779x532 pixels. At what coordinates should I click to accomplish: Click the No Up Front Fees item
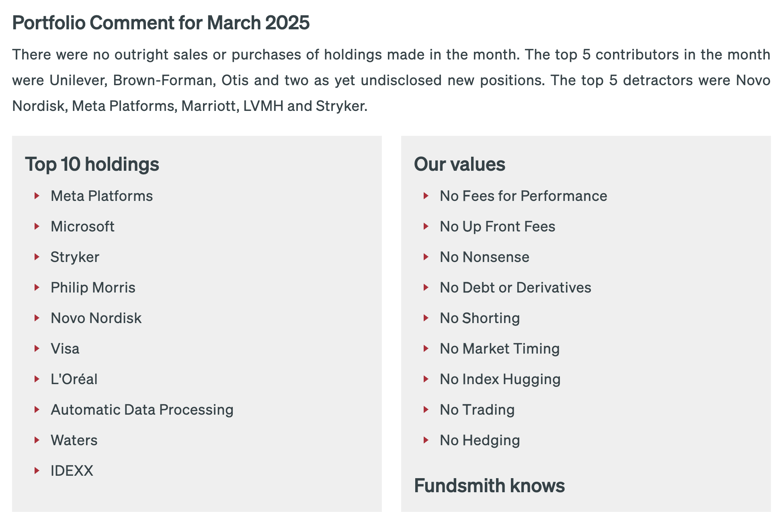click(497, 227)
